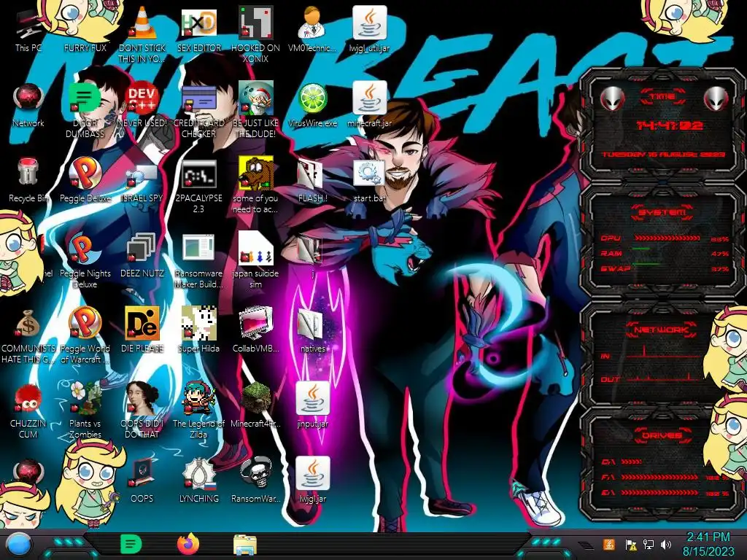Open the some of you need to ac... dog icon
This screenshot has width=747, height=560.
pyautogui.click(x=256, y=174)
